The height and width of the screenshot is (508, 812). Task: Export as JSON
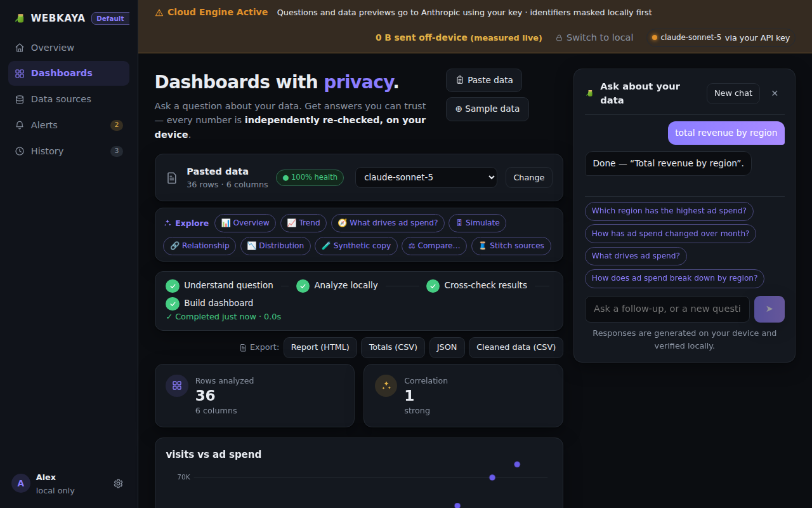pyautogui.click(x=447, y=347)
